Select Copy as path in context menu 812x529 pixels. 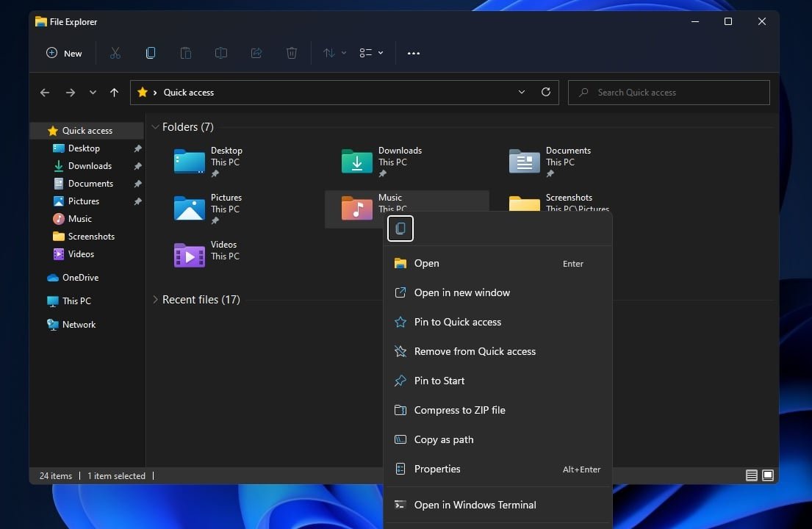(x=443, y=439)
